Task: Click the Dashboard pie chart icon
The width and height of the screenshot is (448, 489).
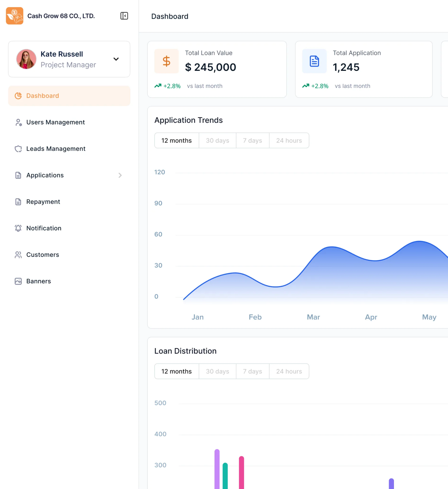Action: point(18,95)
